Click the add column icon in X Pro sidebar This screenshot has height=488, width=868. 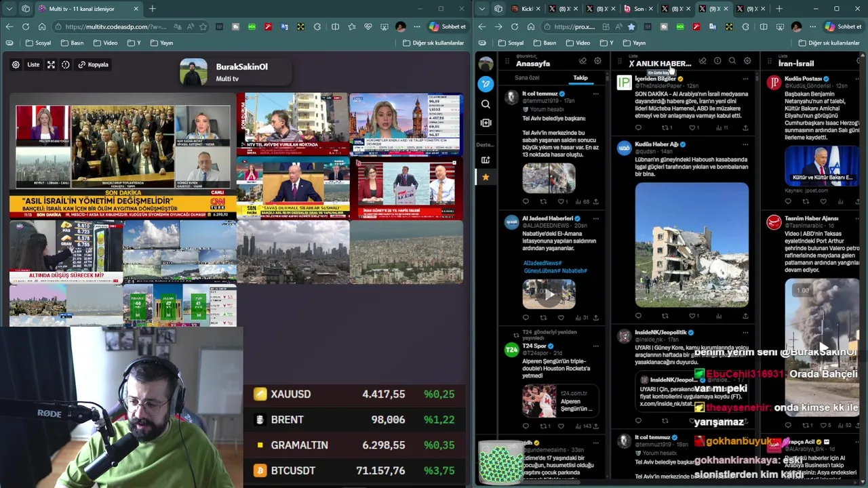486,123
